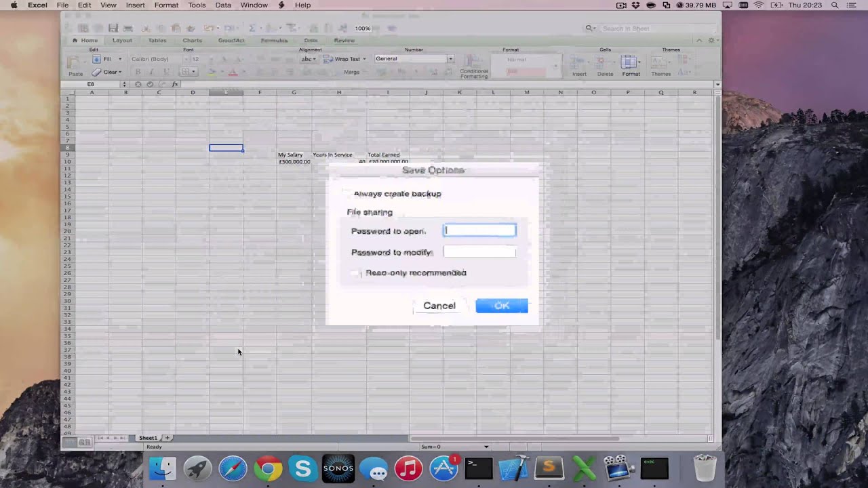The height and width of the screenshot is (488, 868).
Task: Open Finder from the Dock
Action: pos(163,469)
